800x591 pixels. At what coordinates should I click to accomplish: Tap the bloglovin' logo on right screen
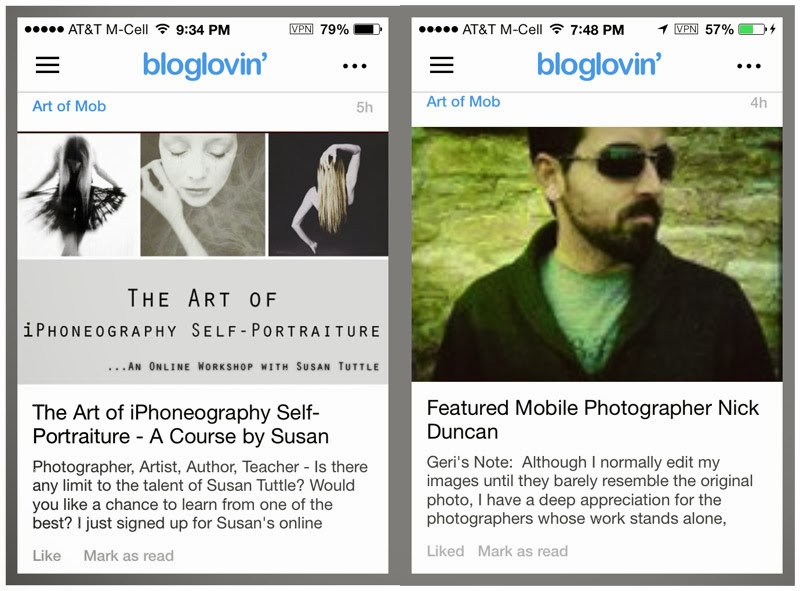599,65
